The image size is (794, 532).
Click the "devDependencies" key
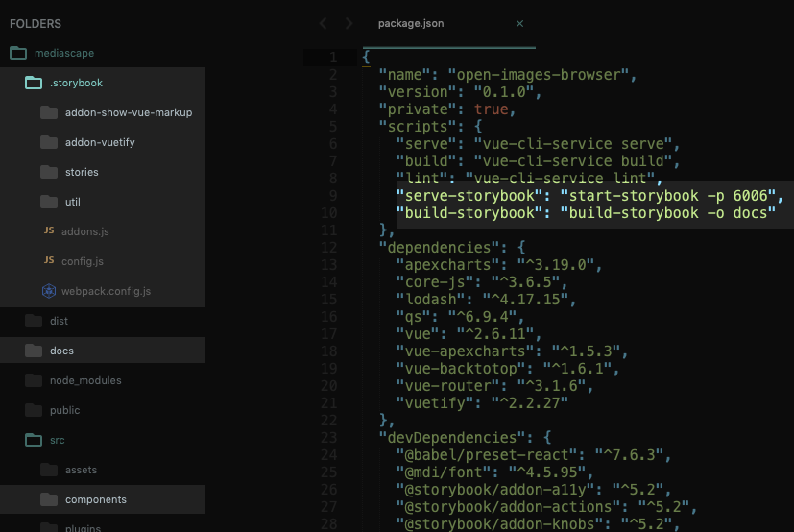point(452,437)
